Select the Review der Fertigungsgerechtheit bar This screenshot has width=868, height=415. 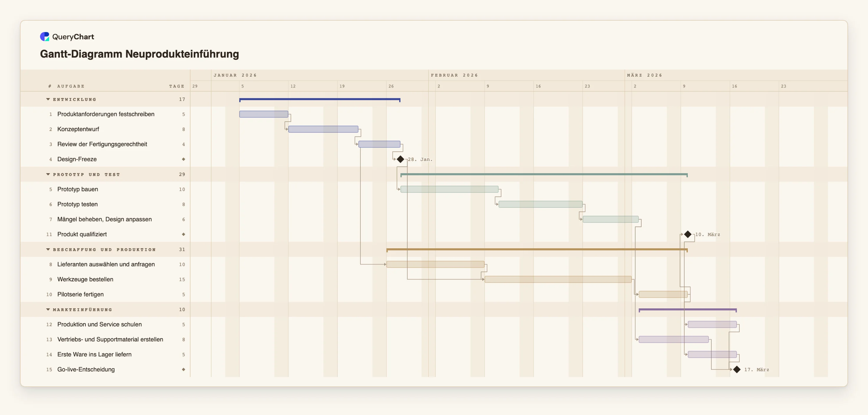380,144
